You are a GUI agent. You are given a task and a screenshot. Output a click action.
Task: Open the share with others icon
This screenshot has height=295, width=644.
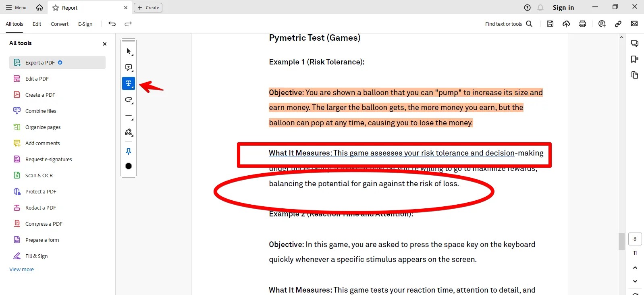coord(602,24)
